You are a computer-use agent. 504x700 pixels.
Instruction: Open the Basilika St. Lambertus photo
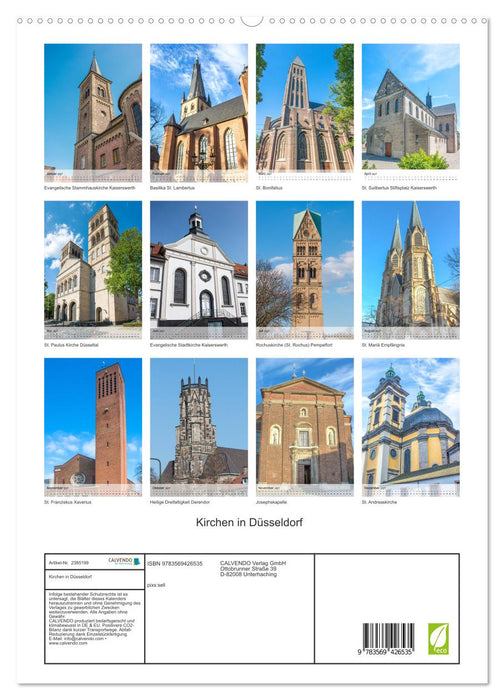[x=199, y=112]
